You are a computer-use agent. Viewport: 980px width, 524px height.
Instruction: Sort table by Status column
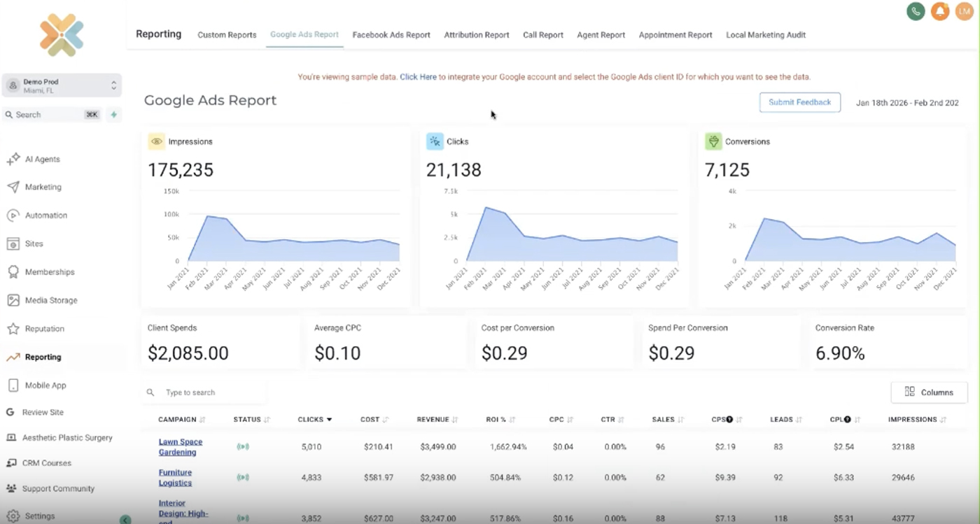point(251,420)
